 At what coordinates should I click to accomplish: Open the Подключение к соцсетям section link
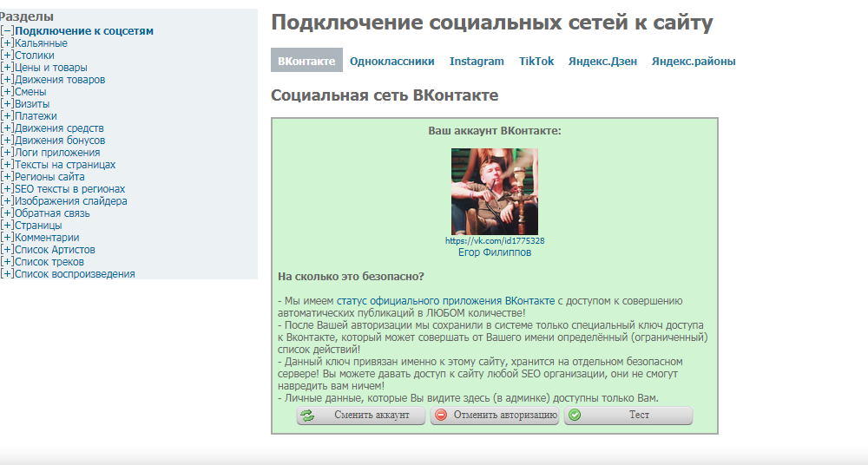84,31
